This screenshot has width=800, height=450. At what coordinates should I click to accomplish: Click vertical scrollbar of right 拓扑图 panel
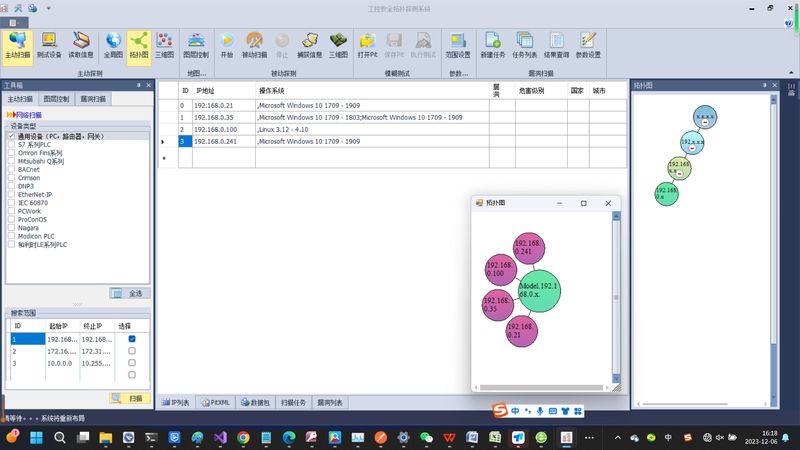(773, 248)
